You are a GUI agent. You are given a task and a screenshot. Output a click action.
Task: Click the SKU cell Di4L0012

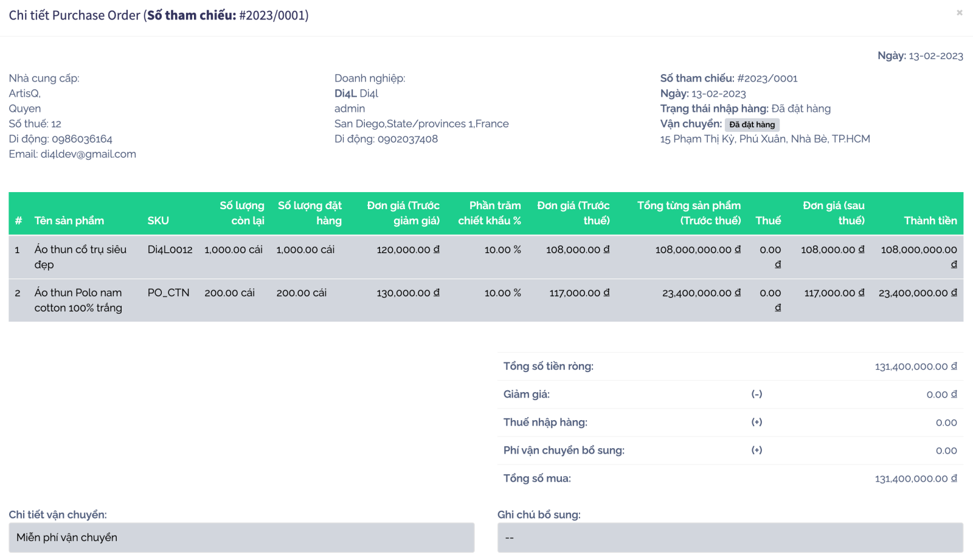pyautogui.click(x=170, y=249)
